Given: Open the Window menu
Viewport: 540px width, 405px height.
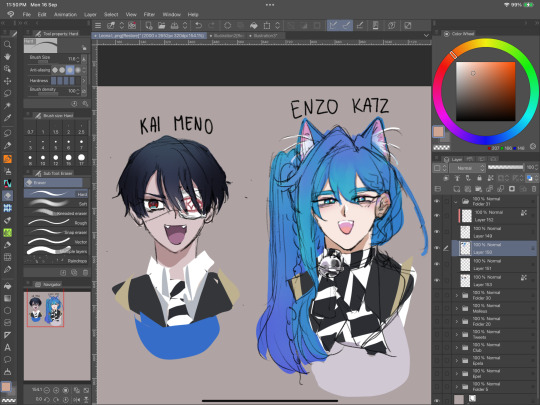Looking at the screenshot, I should pos(172,14).
